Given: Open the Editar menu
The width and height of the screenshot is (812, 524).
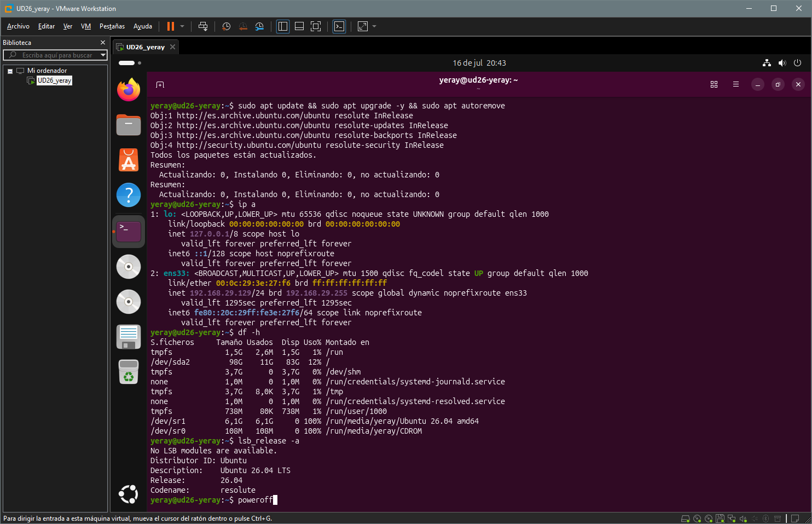Looking at the screenshot, I should click(47, 26).
